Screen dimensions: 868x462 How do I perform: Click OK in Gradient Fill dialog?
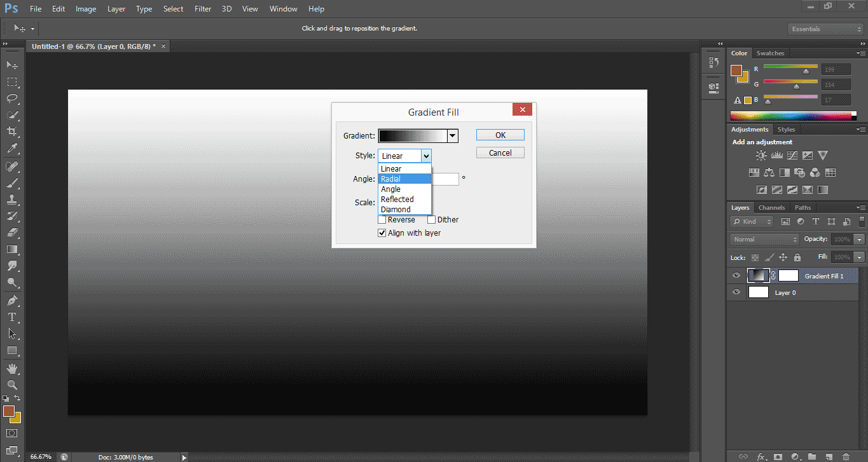click(500, 135)
